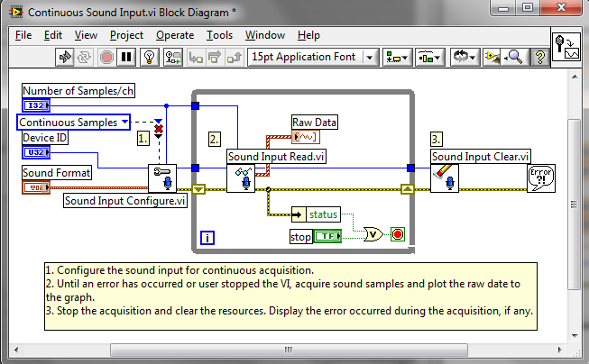
Task: Open the Reorder dropdown
Action: [x=465, y=58]
